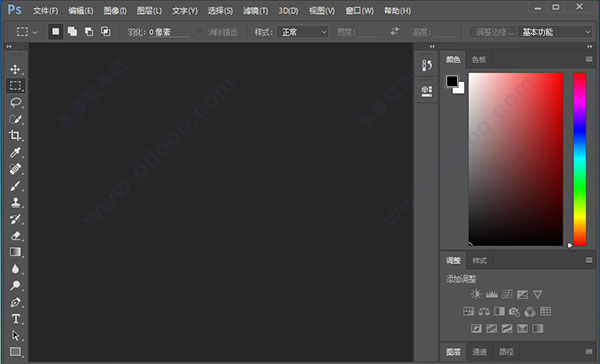Viewport: 600px width, 364px height.
Task: Add a Color Balance (scales) adjustment
Action: click(484, 312)
